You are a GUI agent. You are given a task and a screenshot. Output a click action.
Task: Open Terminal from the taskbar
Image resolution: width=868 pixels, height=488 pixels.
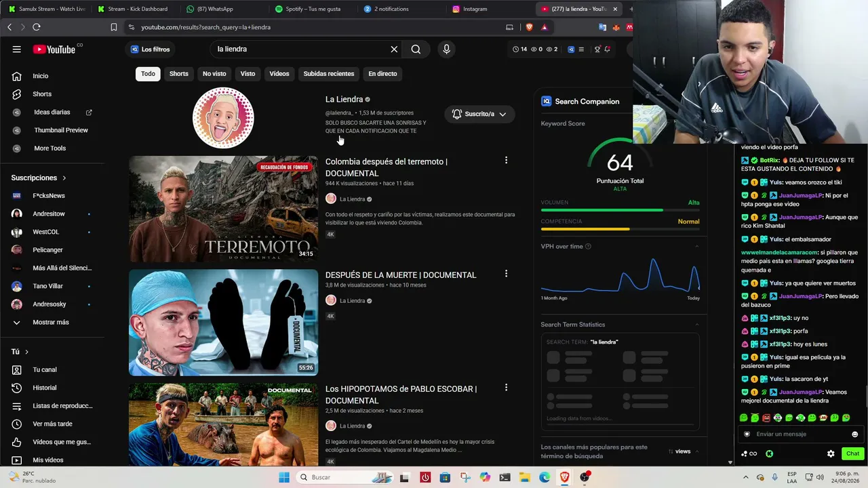coord(505,477)
